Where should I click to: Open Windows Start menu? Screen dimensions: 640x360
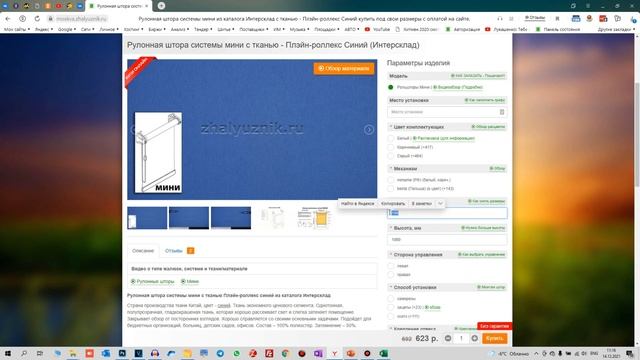tap(7, 353)
